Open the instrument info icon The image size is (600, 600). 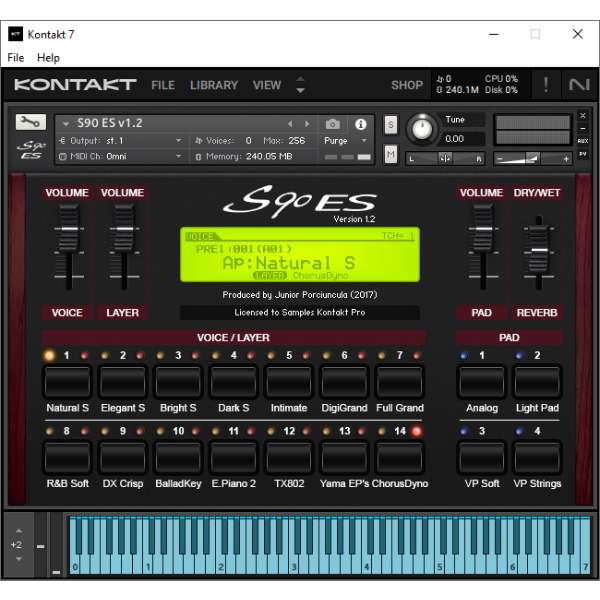[360, 124]
